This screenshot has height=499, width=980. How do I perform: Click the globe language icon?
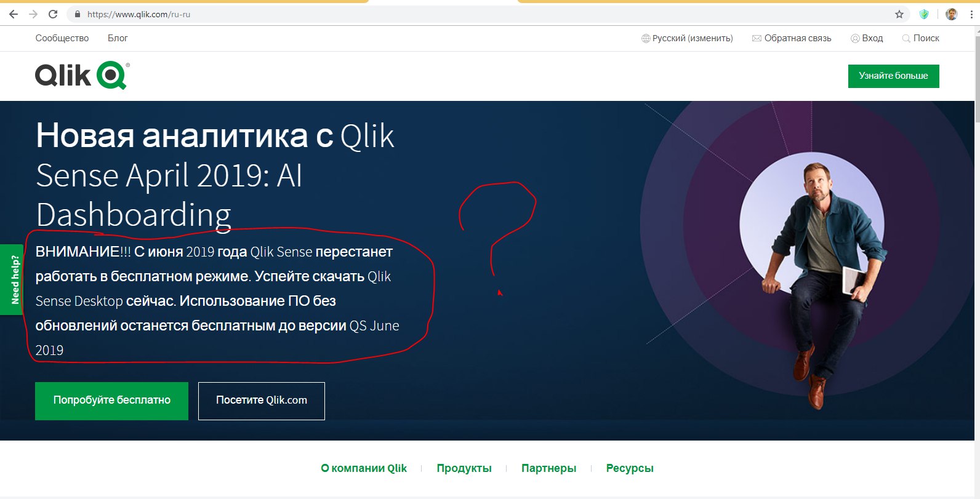646,38
